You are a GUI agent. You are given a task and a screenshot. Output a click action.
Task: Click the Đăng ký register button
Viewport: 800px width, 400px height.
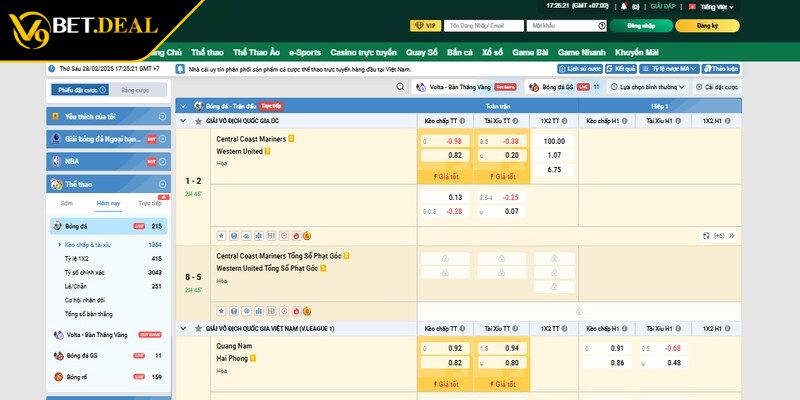707,25
